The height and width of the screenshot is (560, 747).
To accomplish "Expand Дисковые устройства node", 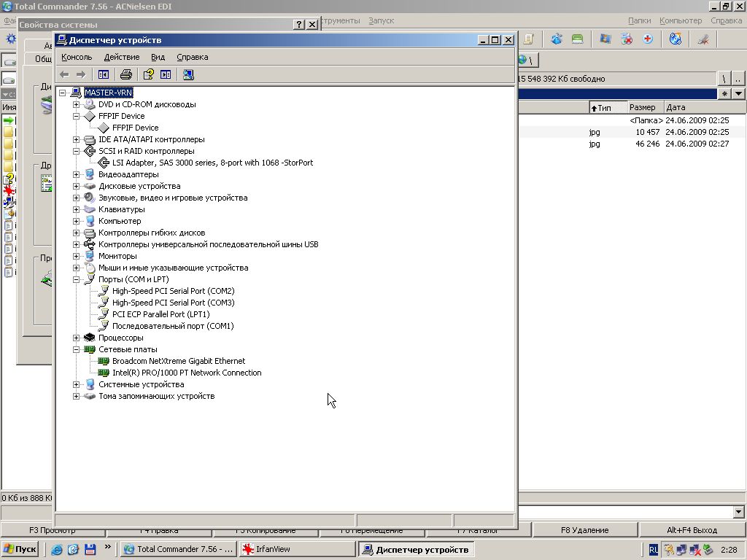I will click(76, 186).
